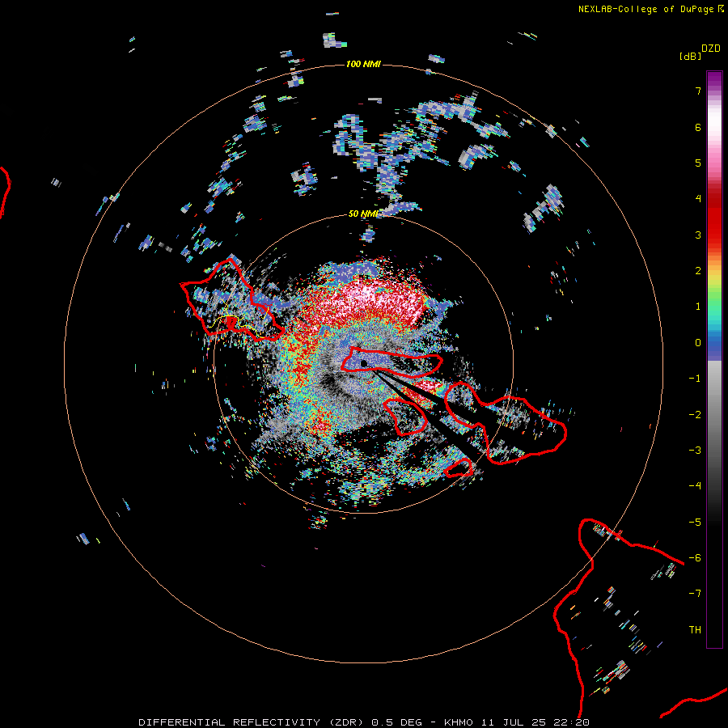
Task: Select the 100 NMI range ring label
Action: coord(363,64)
